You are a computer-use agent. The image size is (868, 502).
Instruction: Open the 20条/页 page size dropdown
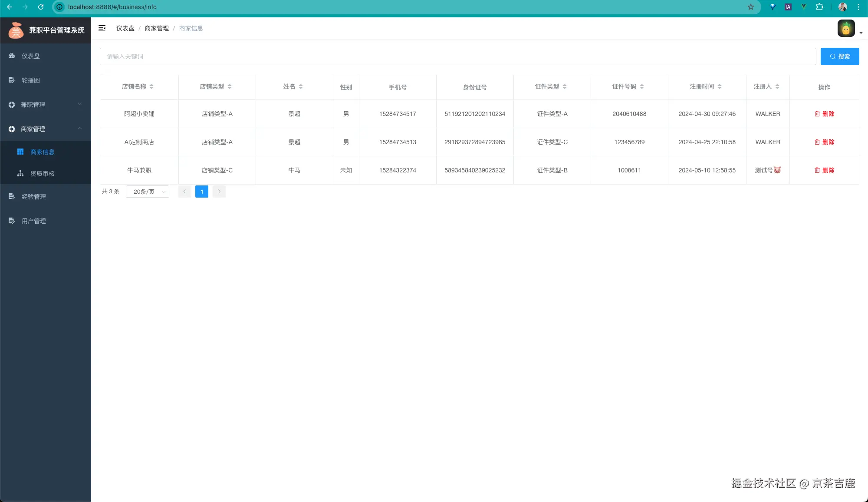(148, 192)
